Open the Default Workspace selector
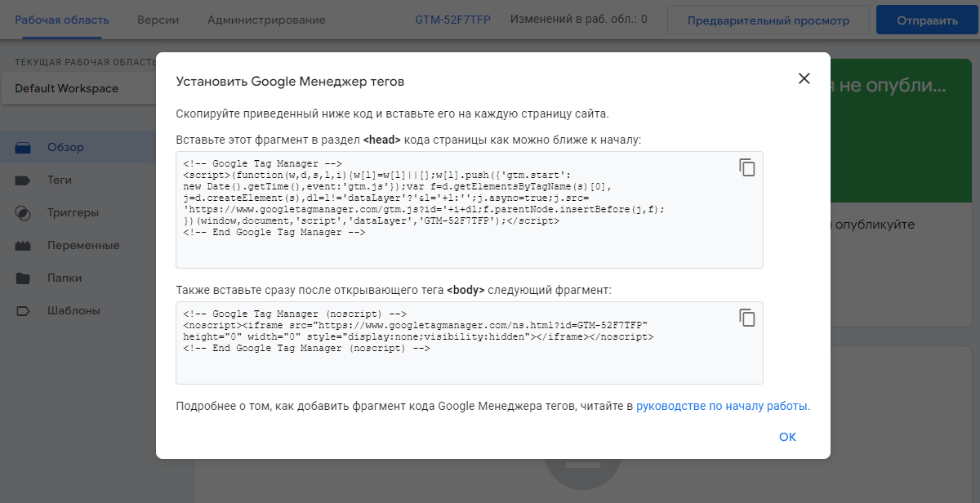This screenshot has height=503, width=980. (x=78, y=88)
